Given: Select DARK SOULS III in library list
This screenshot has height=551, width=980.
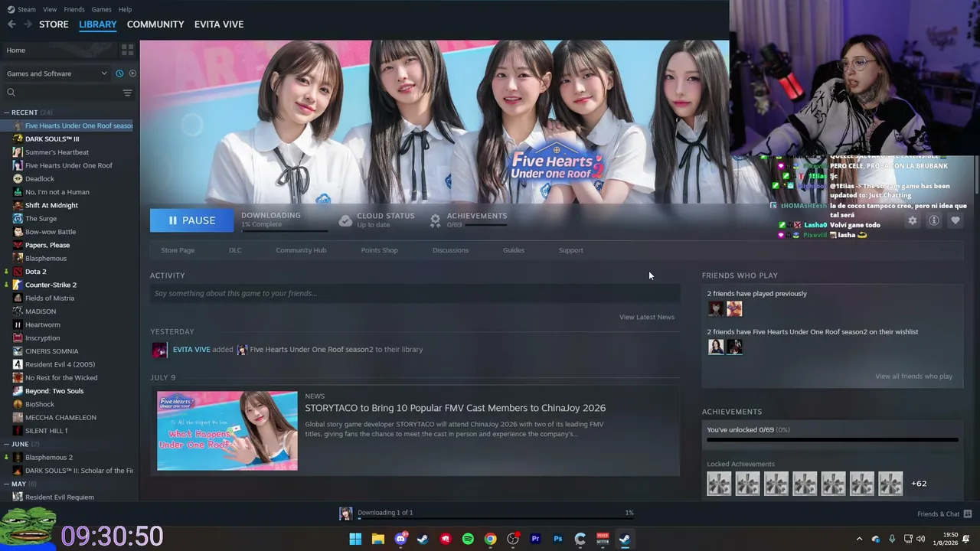Looking at the screenshot, I should click(52, 139).
